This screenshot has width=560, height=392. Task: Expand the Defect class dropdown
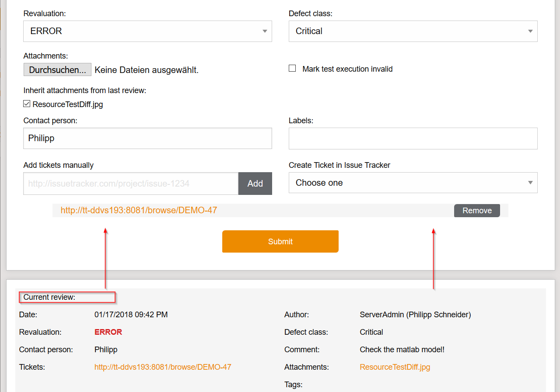(413, 31)
